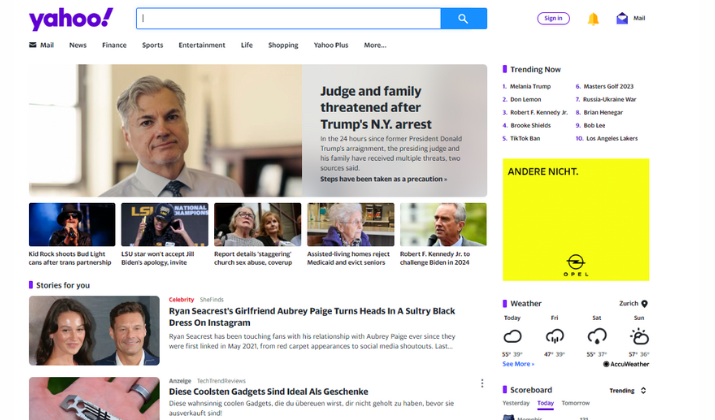Click trending topic Melania Trump
The width and height of the screenshot is (715, 420).
530,86
